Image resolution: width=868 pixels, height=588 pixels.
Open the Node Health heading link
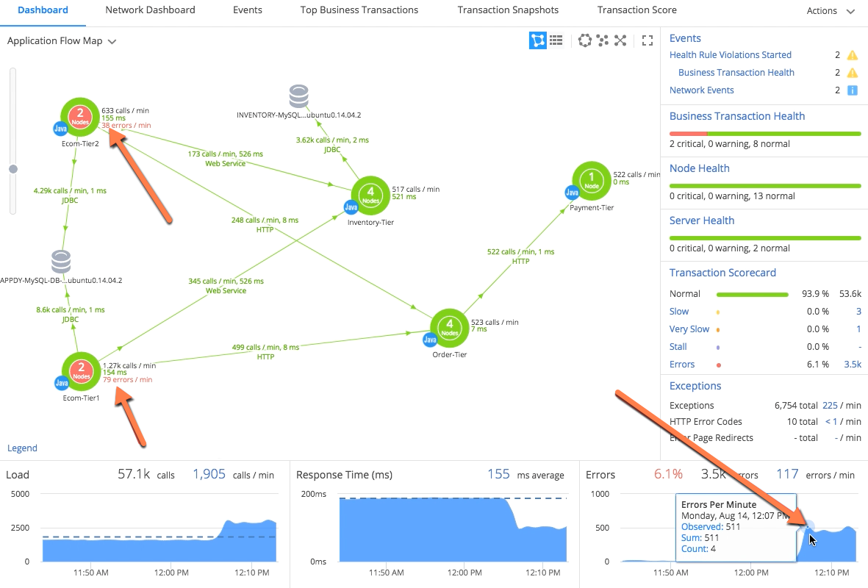[x=699, y=168]
